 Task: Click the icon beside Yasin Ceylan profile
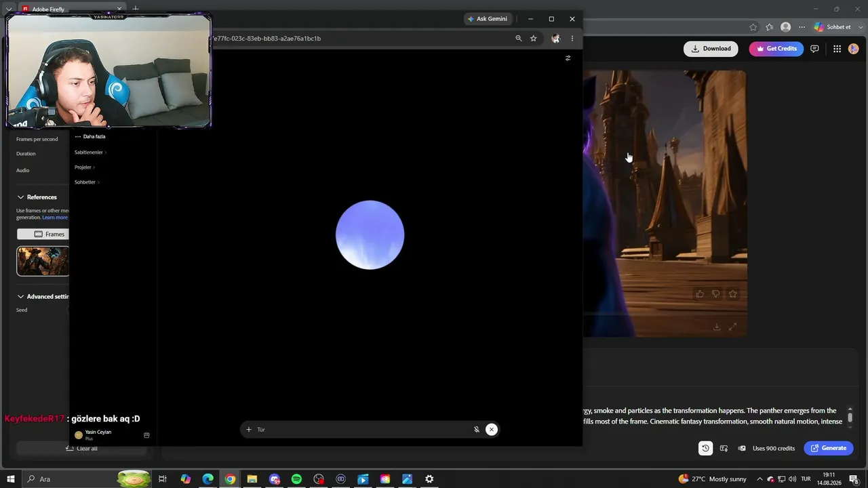146,435
